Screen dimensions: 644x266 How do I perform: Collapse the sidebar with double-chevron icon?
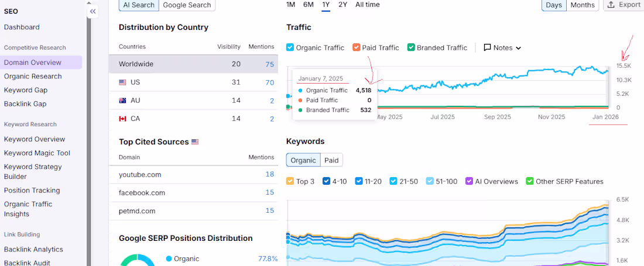coord(93,12)
